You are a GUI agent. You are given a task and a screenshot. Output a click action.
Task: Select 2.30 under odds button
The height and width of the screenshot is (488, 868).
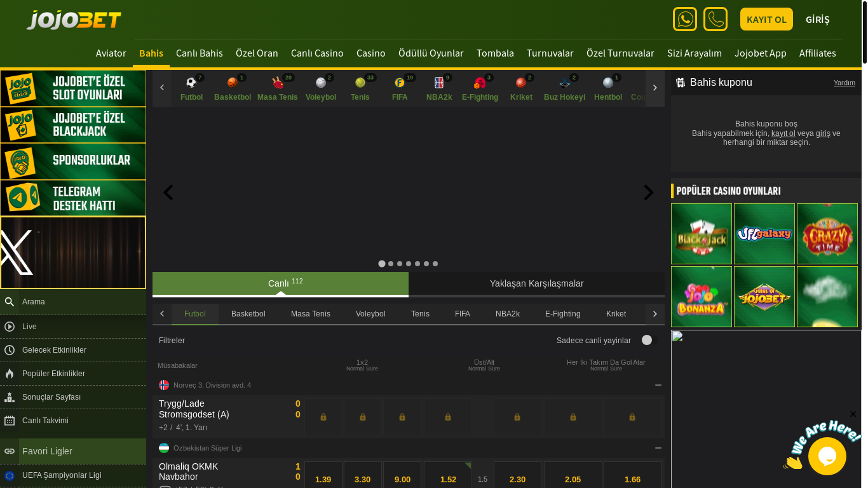(x=517, y=479)
